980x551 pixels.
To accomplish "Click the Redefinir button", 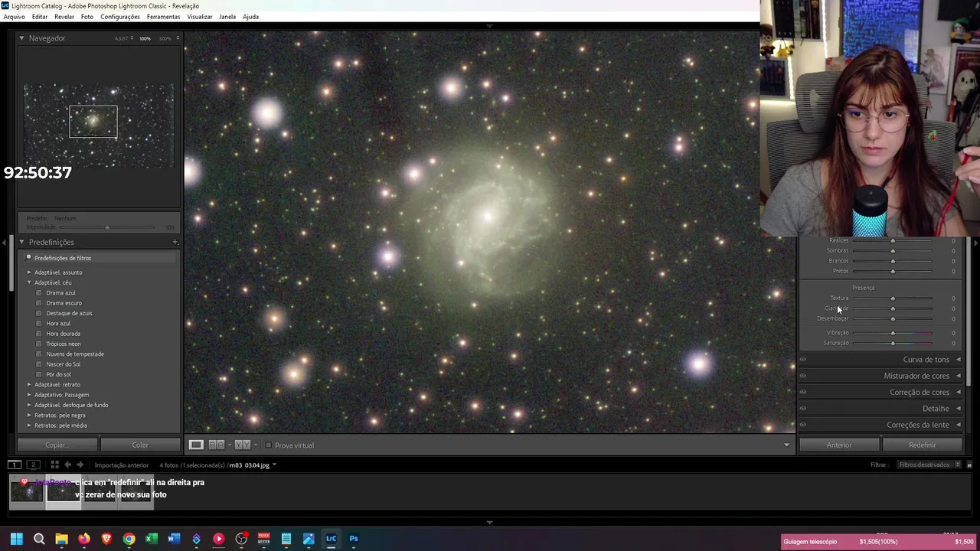I will click(x=922, y=445).
